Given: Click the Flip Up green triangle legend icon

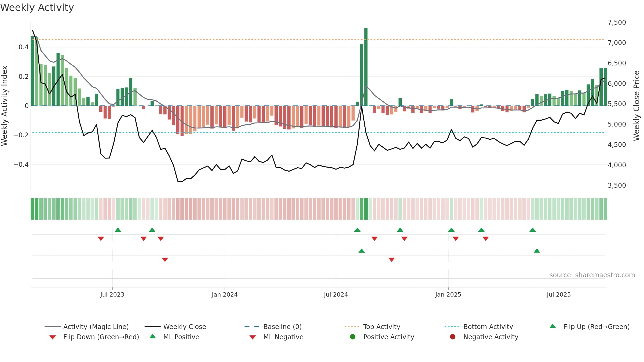Looking at the screenshot, I should (x=553, y=326).
